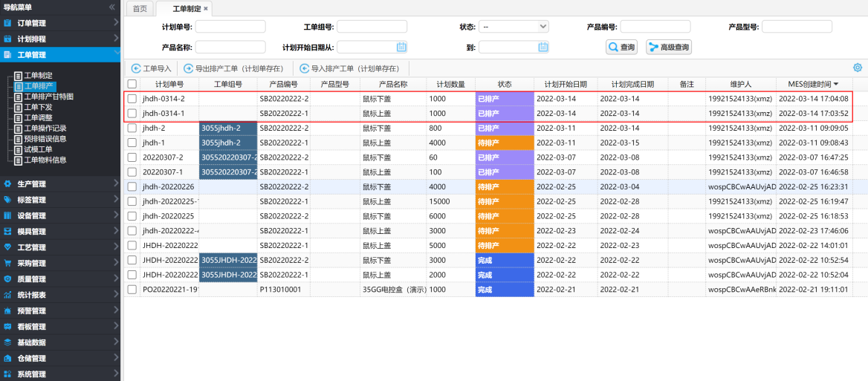
Task: Close the 工单制定 tab
Action: (x=206, y=8)
